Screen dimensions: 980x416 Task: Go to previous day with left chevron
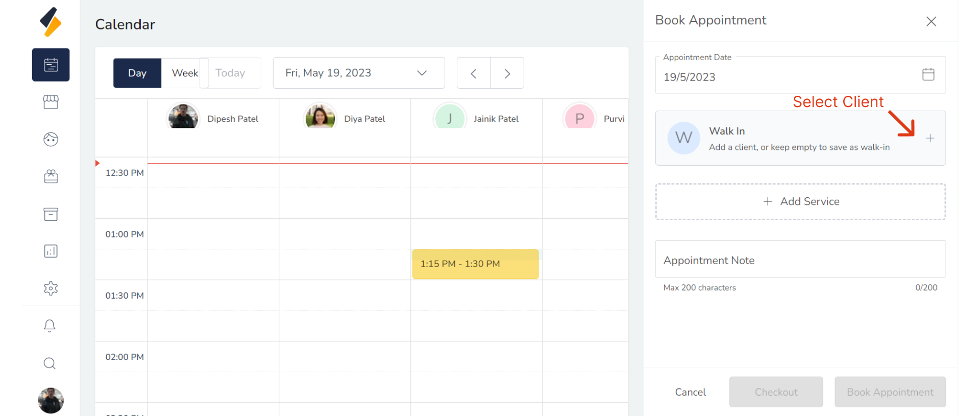point(473,73)
